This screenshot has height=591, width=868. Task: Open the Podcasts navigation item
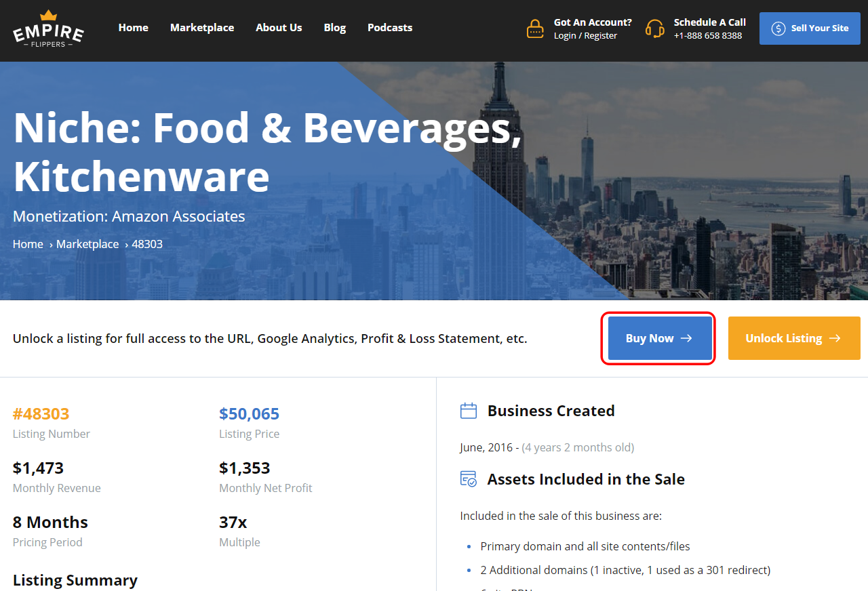click(x=390, y=28)
